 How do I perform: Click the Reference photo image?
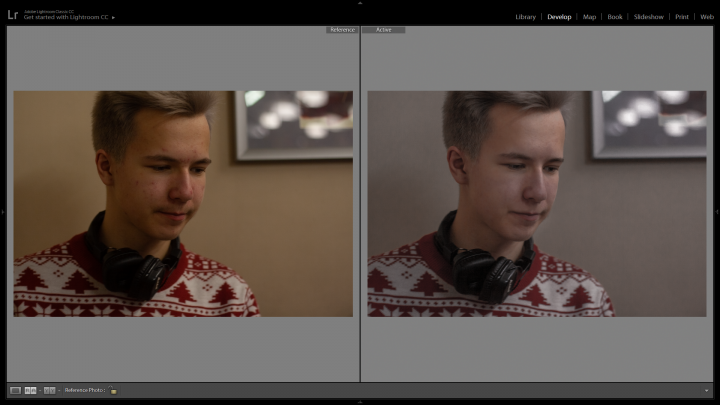[183, 203]
